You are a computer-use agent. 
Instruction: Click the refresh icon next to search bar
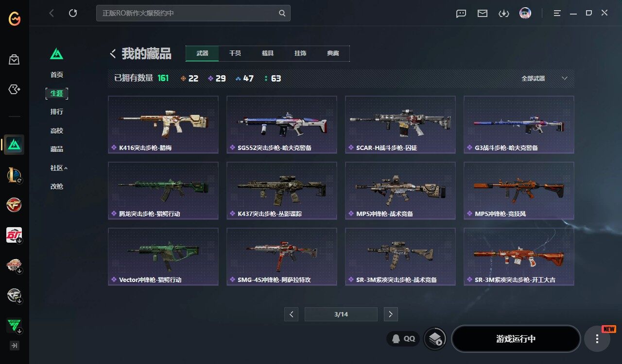pyautogui.click(x=73, y=13)
